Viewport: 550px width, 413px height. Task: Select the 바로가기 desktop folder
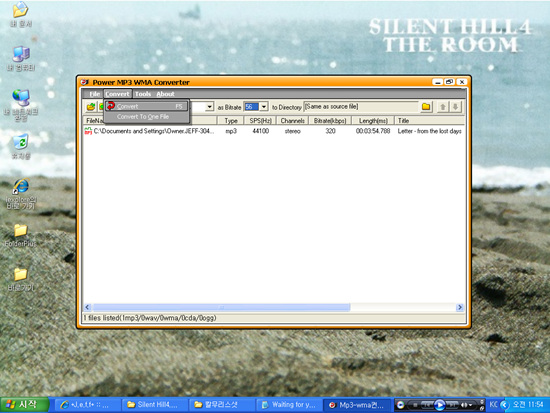pos(21,279)
